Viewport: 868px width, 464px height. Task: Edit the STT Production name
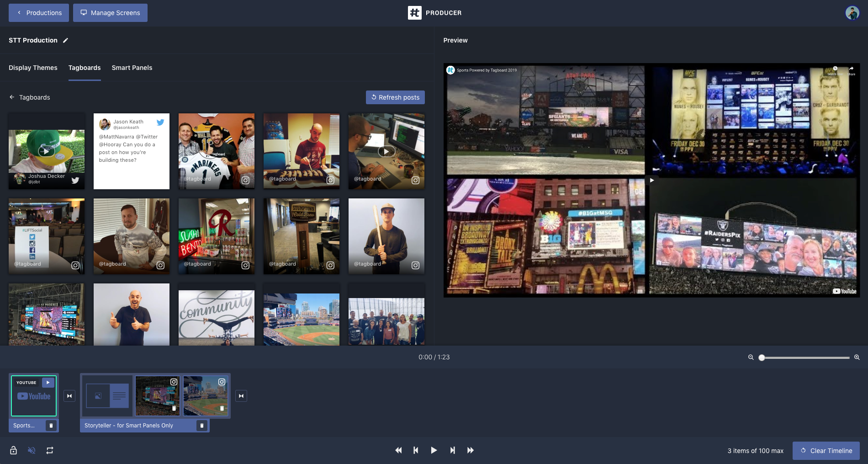pos(66,40)
